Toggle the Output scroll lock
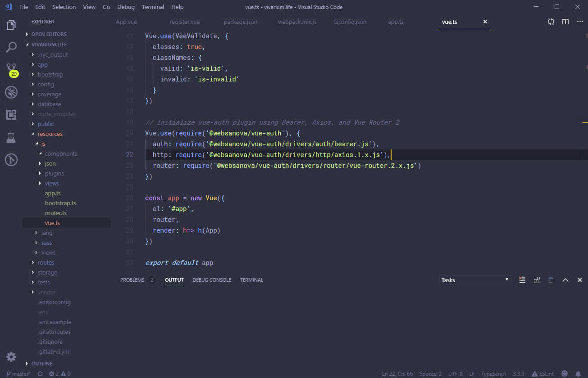Screen dimensions: 588x378 (537, 280)
